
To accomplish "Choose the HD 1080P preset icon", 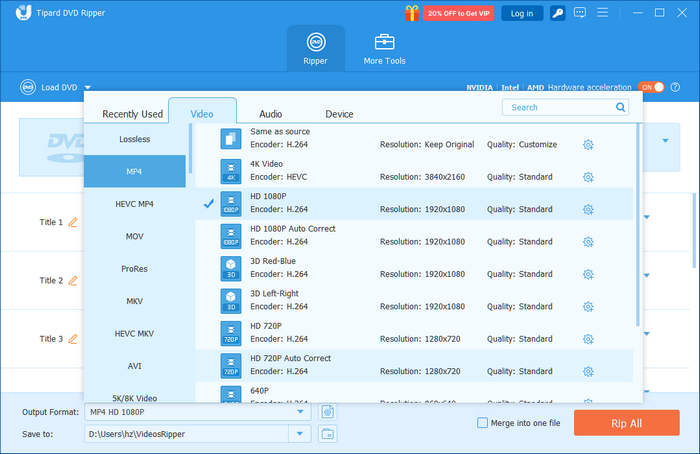I will coord(231,204).
